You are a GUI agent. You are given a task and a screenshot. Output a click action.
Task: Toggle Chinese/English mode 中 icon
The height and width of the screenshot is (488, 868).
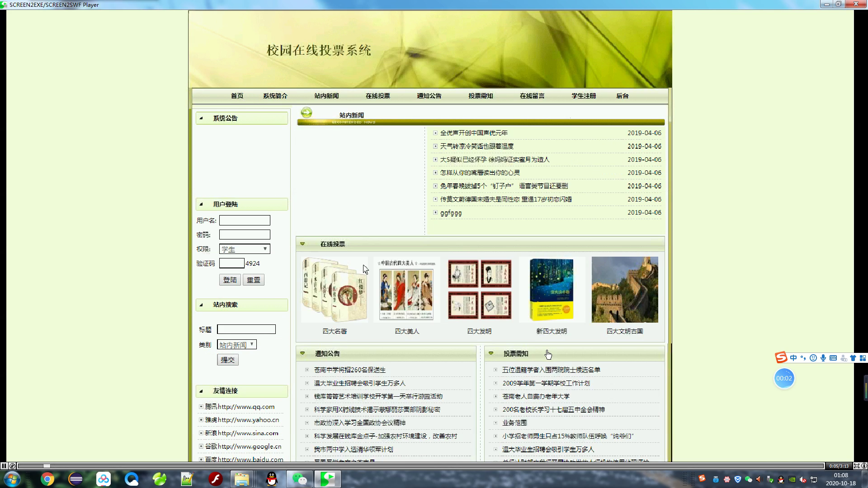pyautogui.click(x=793, y=358)
